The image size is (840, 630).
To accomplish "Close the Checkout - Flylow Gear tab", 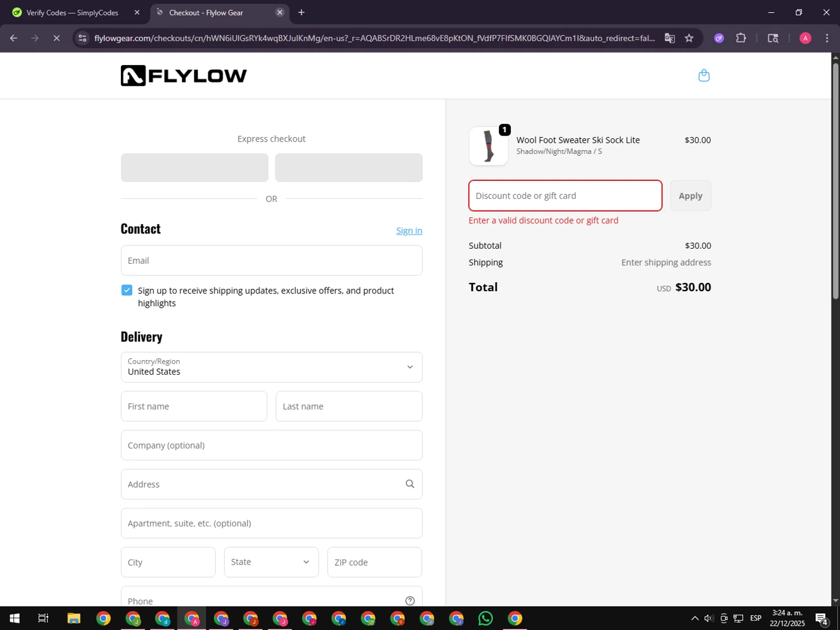I will pyautogui.click(x=280, y=12).
